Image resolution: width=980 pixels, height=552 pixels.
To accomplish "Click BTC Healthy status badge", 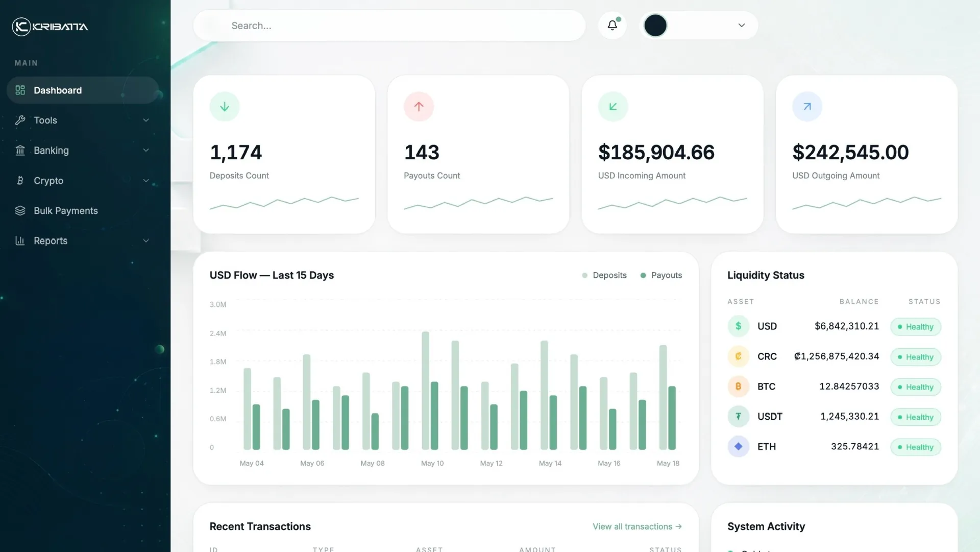I will point(916,387).
